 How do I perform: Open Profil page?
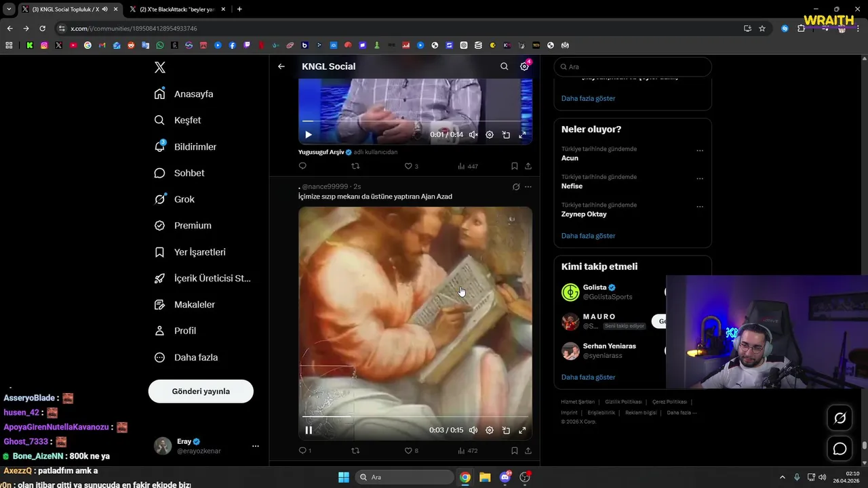175,331
